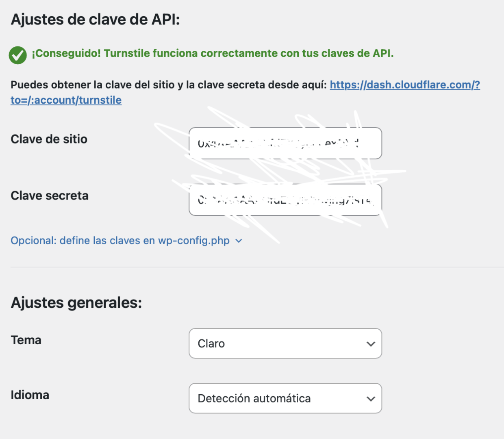Click the second link line "to=/:account/turnstile"
This screenshot has height=439, width=504.
66,100
